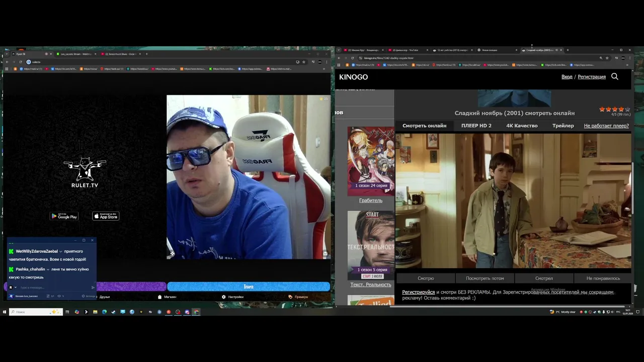Click the Грабитель anime poster thumbnail

pyautogui.click(x=371, y=161)
